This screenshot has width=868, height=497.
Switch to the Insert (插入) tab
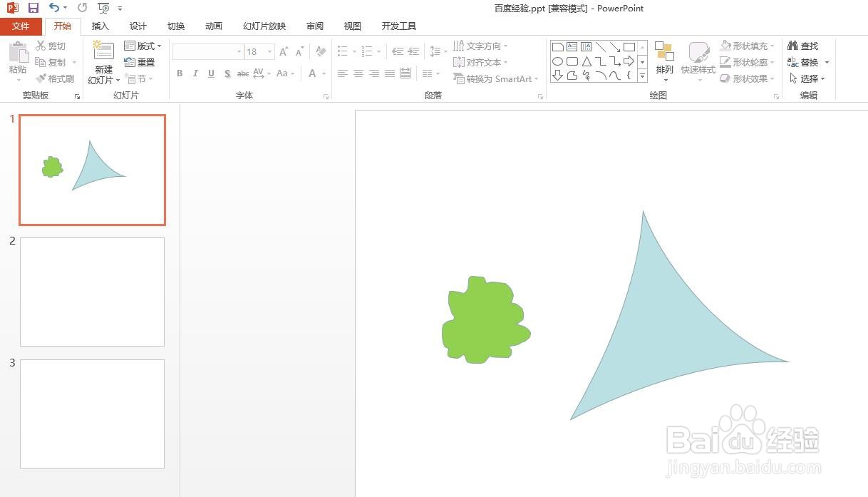(x=100, y=26)
